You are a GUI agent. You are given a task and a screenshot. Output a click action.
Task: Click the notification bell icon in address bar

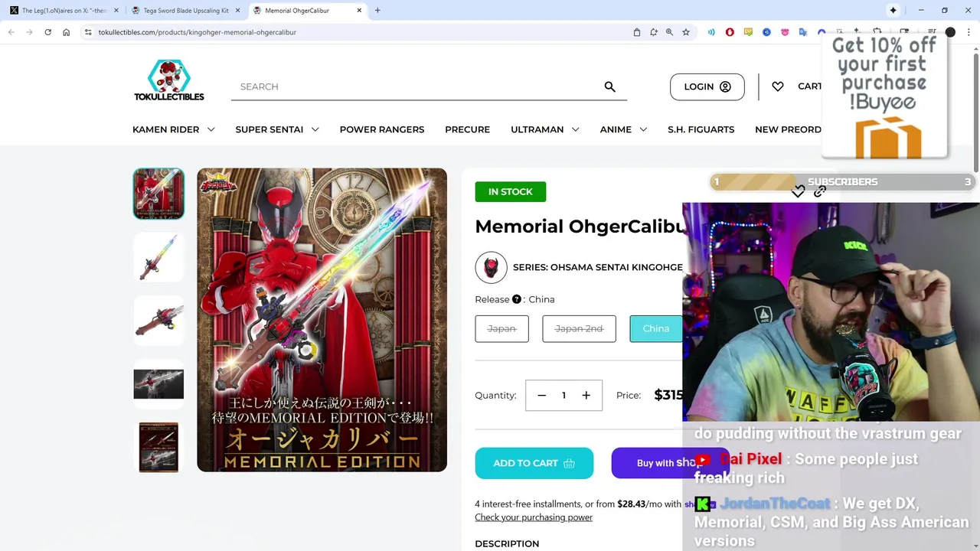(653, 32)
